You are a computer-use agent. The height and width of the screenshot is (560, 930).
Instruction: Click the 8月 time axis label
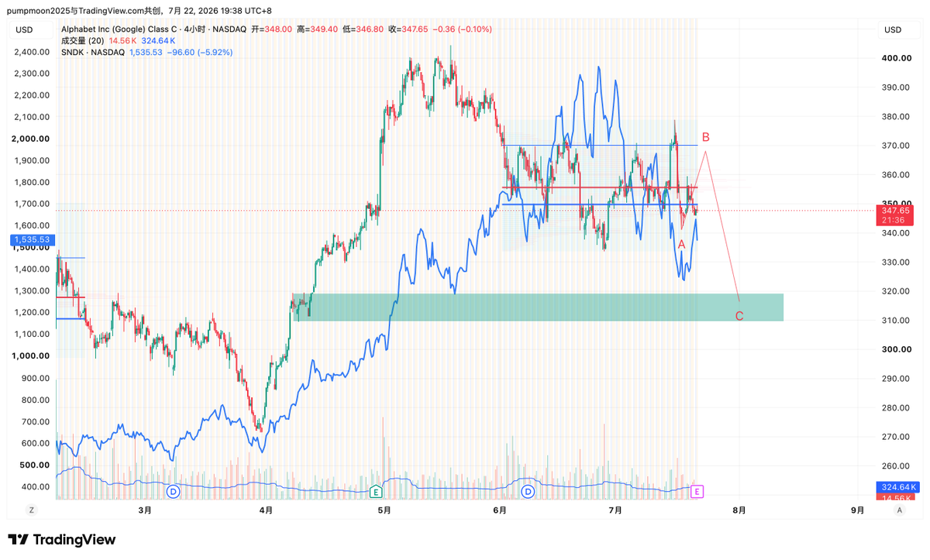[739, 510]
